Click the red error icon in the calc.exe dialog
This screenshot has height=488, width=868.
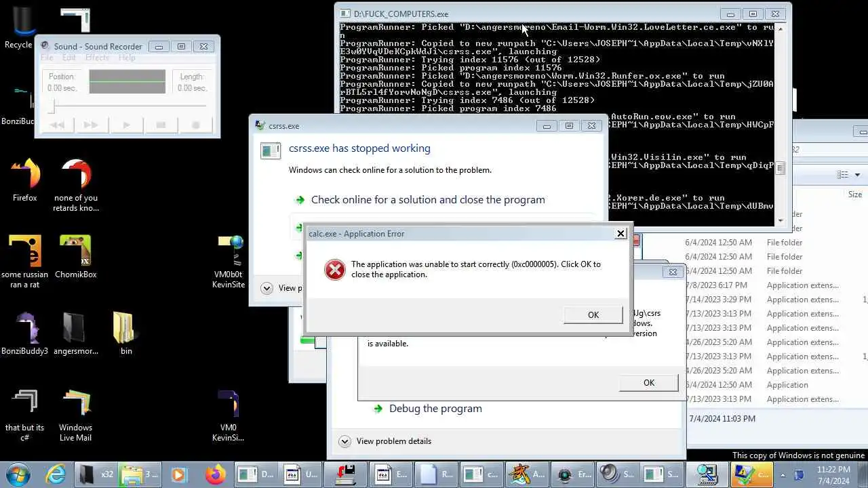pos(334,269)
